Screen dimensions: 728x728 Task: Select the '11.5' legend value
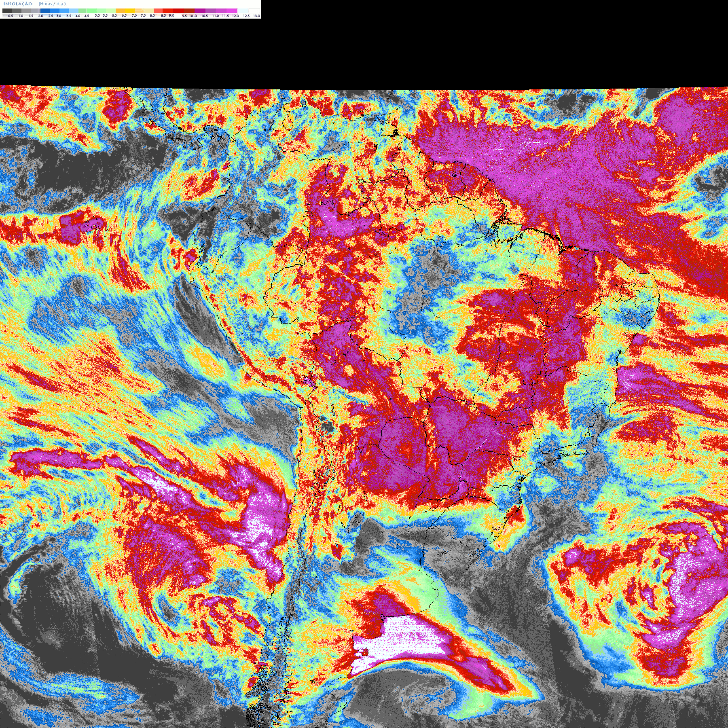coord(225,16)
